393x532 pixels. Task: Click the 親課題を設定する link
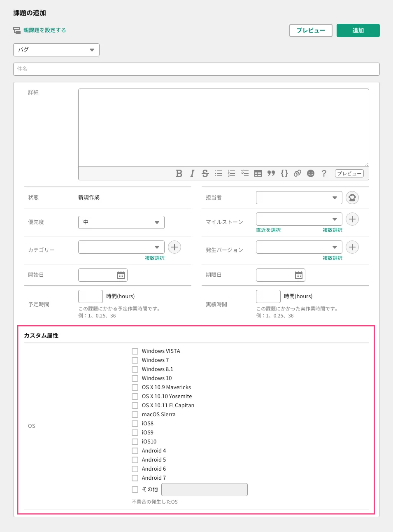point(44,30)
